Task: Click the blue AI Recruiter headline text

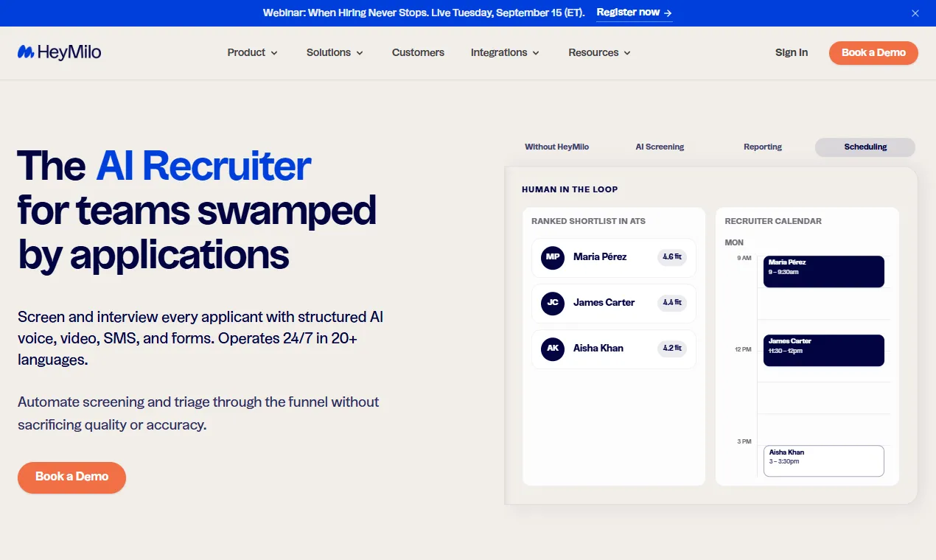Action: pos(203,166)
